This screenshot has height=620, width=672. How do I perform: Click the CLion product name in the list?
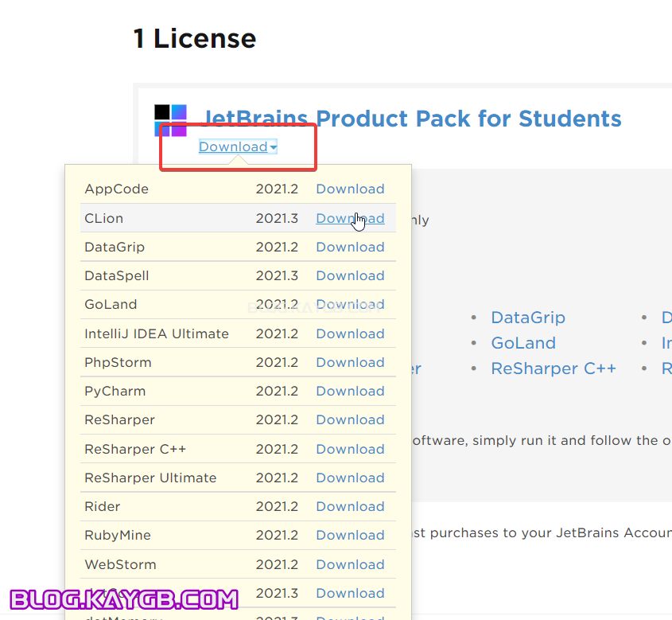click(103, 218)
